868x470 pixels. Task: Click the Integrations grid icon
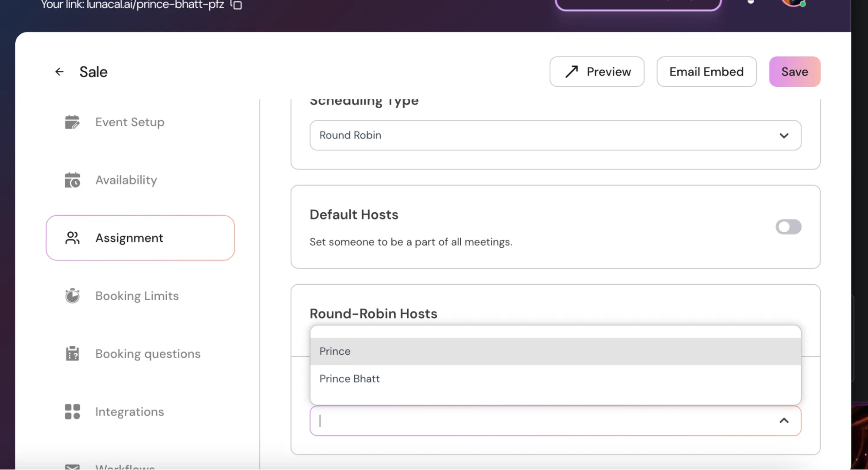click(72, 411)
